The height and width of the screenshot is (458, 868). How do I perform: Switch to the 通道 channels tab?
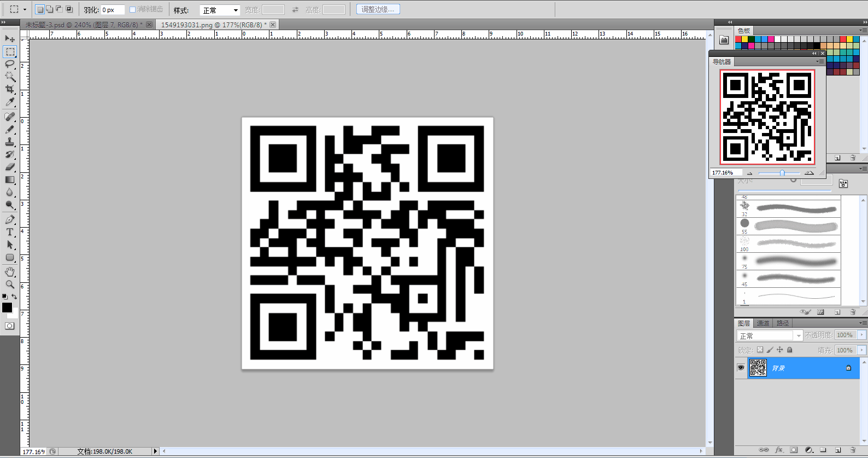[763, 323]
